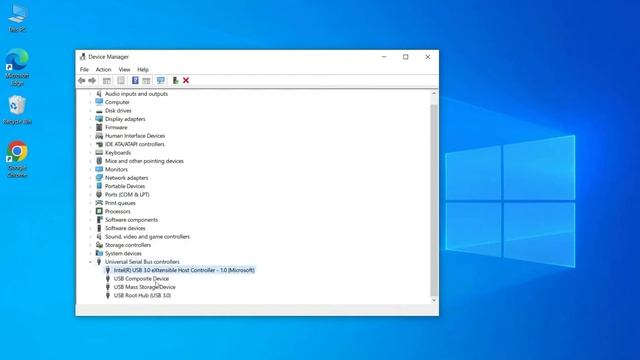Image resolution: width=640 pixels, height=360 pixels.
Task: Select the USB Root Hub (USB 3.0) label
Action: click(142, 295)
